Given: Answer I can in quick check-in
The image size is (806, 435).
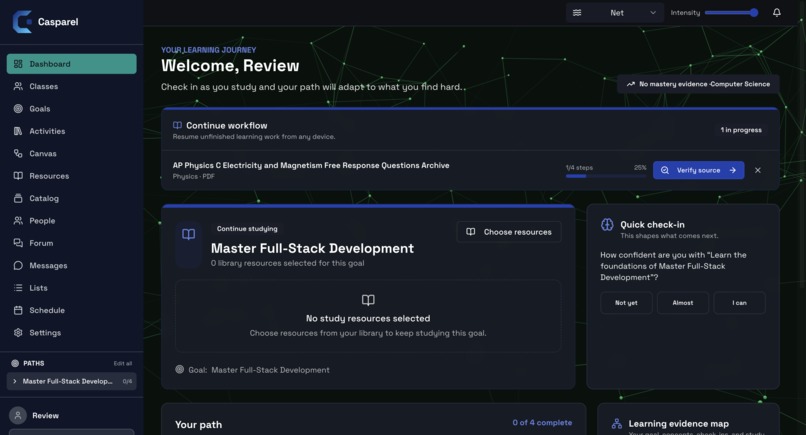Looking at the screenshot, I should pyautogui.click(x=739, y=303).
